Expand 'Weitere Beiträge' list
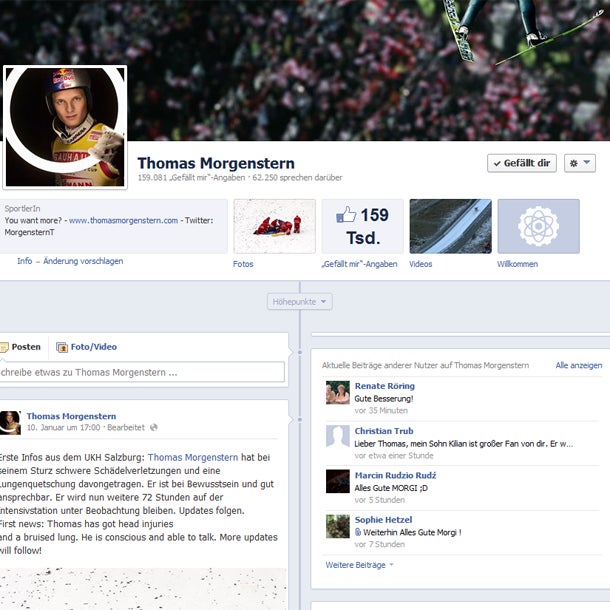 (359, 565)
